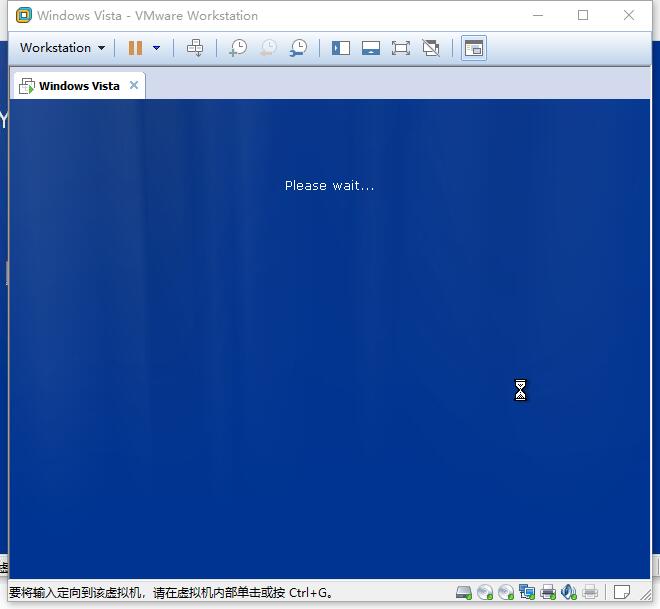
Task: Open the power options dropdown arrow
Action: coord(157,48)
